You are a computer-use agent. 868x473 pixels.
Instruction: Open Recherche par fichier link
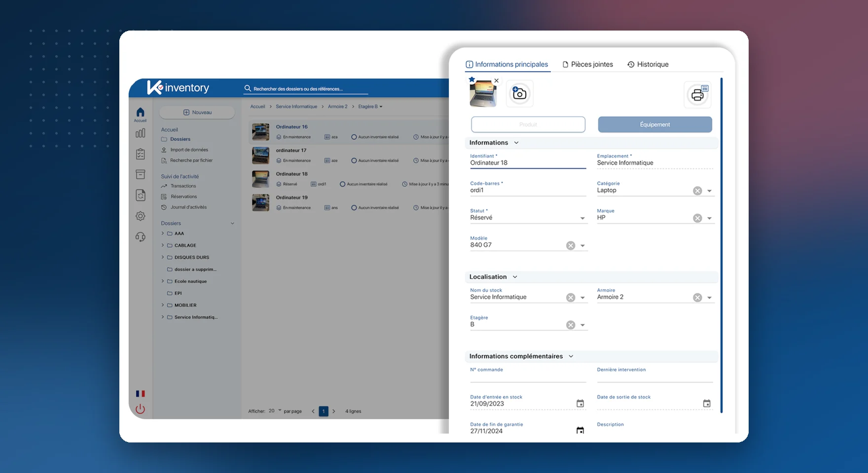(x=187, y=161)
